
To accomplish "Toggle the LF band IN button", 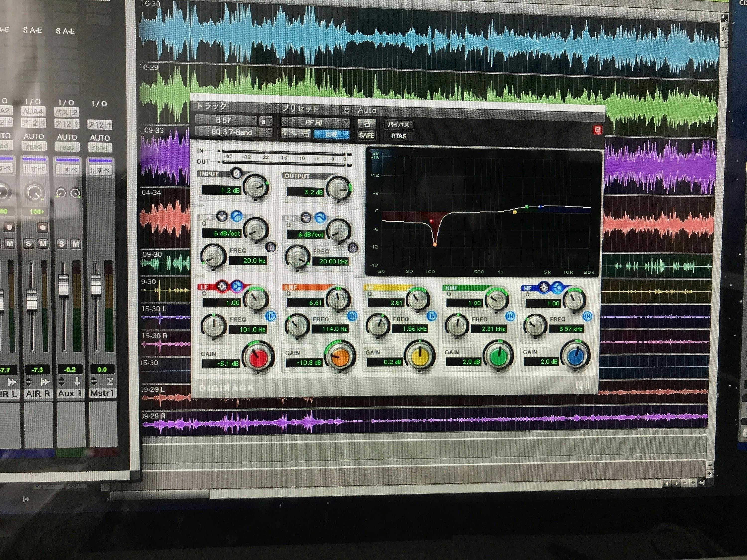I will click(270, 316).
